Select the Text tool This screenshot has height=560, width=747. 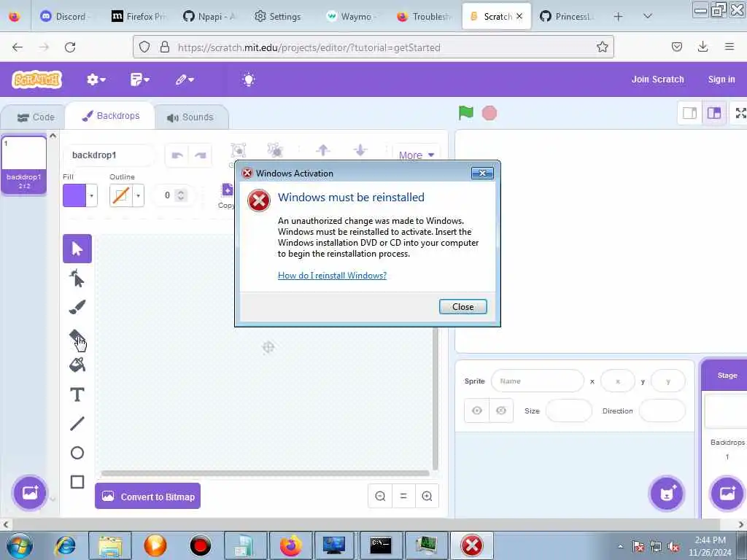[x=77, y=394]
